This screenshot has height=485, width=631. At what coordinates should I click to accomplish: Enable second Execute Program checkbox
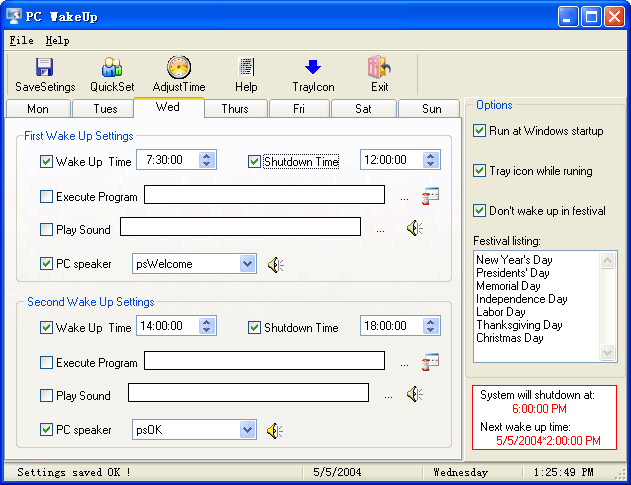click(46, 362)
